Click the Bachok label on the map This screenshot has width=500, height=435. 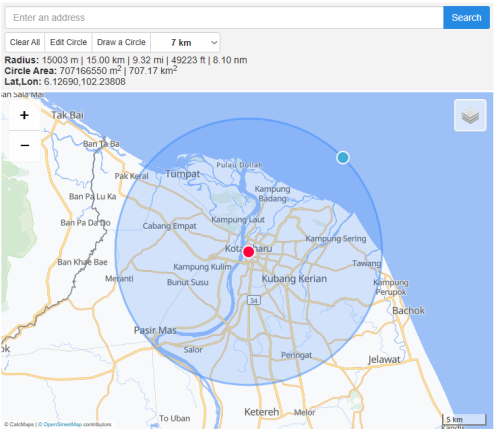[408, 311]
